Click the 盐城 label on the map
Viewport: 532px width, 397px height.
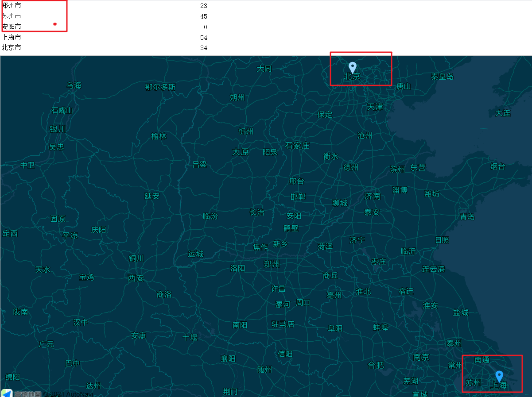[461, 312]
